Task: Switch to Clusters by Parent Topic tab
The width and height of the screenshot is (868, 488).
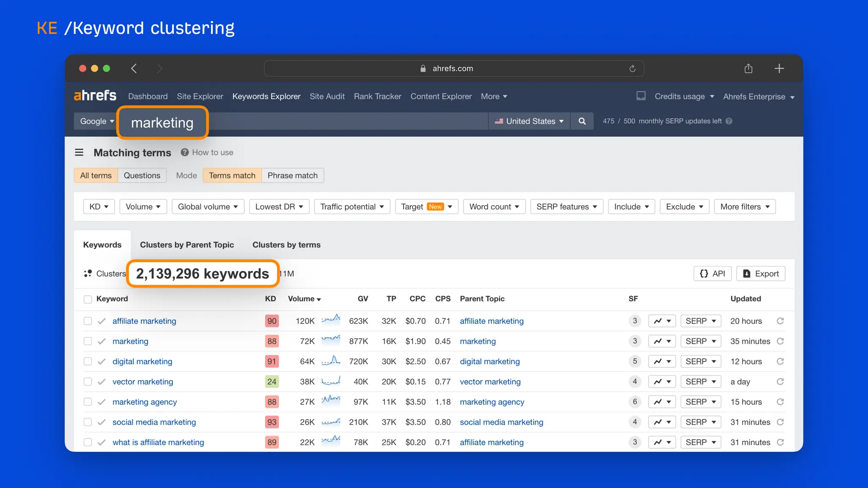Action: [x=187, y=245]
